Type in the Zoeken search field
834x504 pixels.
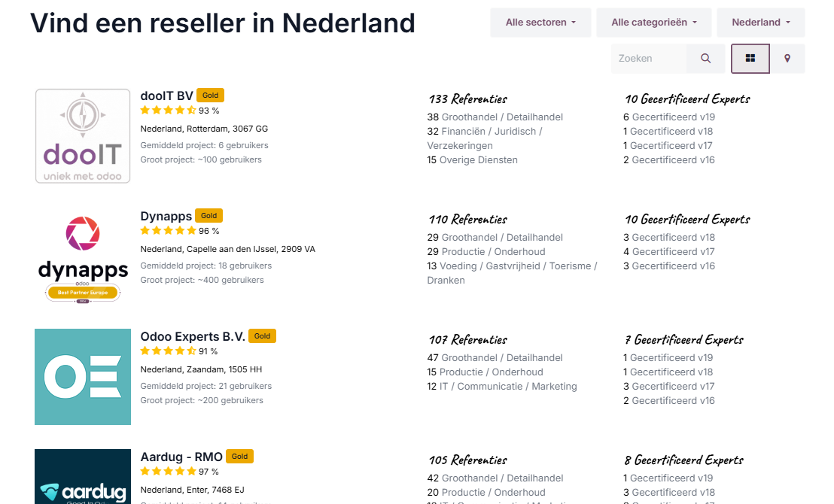[x=649, y=59]
